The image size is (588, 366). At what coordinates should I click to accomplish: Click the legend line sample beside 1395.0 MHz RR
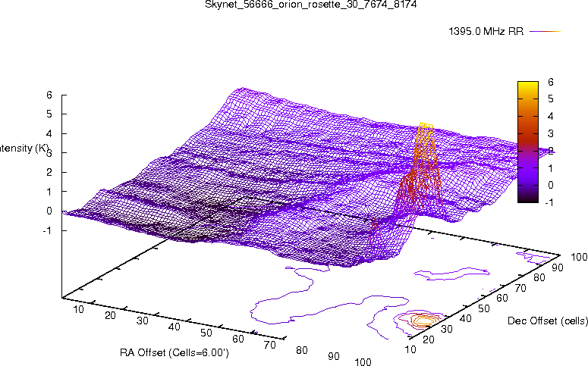(543, 32)
